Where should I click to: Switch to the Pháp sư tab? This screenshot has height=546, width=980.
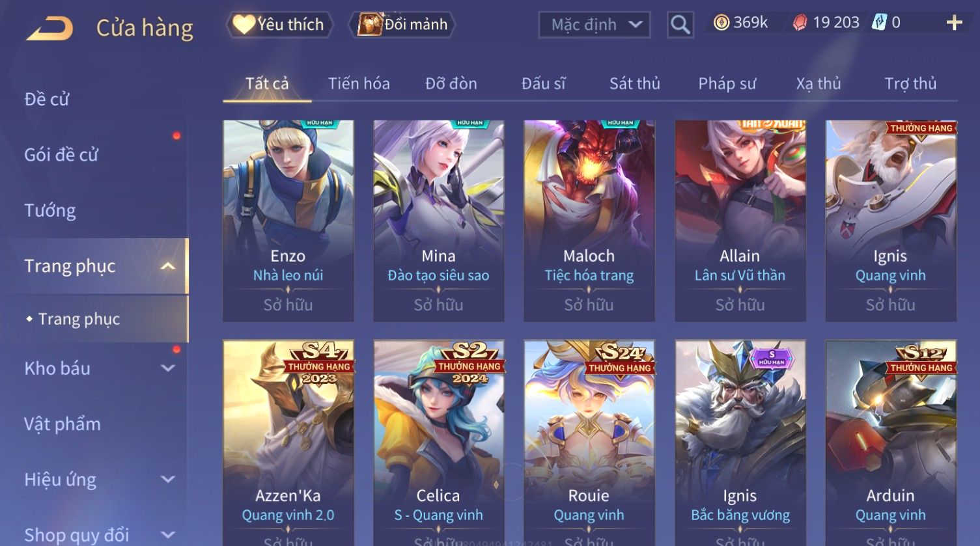click(727, 83)
